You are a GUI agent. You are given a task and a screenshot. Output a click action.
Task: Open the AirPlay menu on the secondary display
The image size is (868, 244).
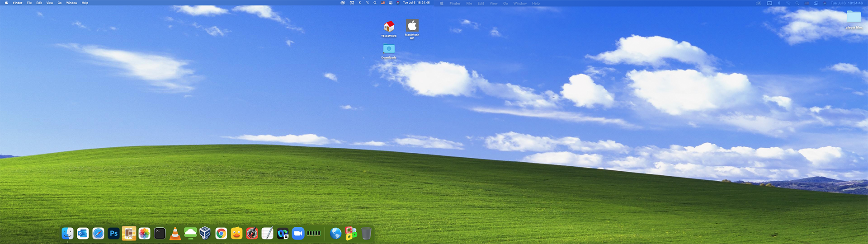tap(769, 3)
